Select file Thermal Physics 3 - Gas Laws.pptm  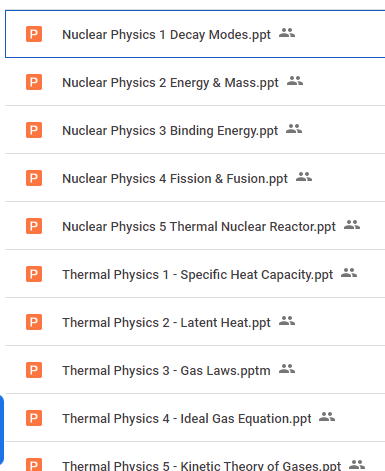click(195, 370)
